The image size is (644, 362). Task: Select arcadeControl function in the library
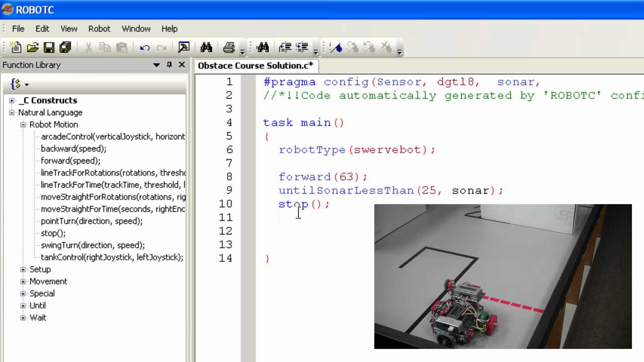113,137
